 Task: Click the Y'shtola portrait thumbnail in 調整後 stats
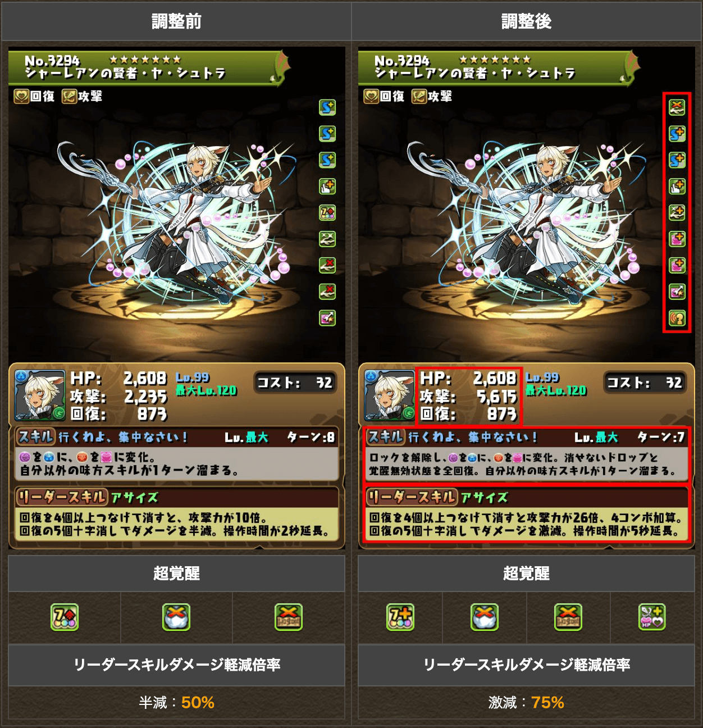[390, 395]
